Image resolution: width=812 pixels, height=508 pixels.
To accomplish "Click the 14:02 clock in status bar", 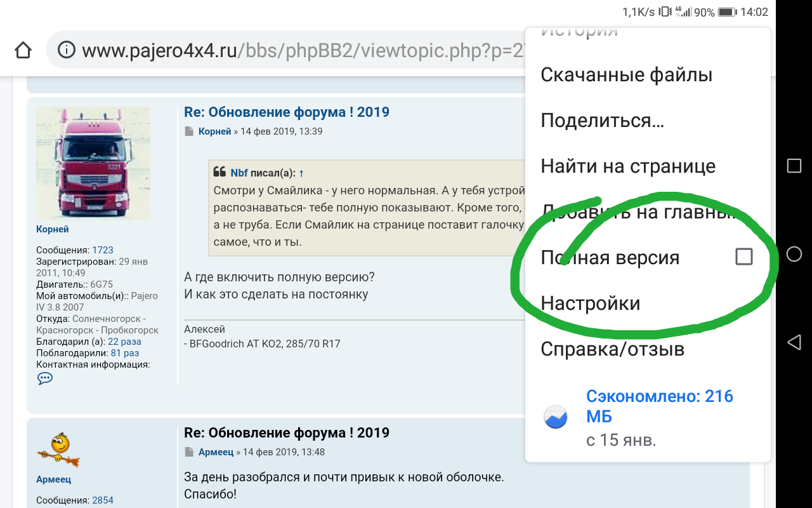I will point(754,12).
